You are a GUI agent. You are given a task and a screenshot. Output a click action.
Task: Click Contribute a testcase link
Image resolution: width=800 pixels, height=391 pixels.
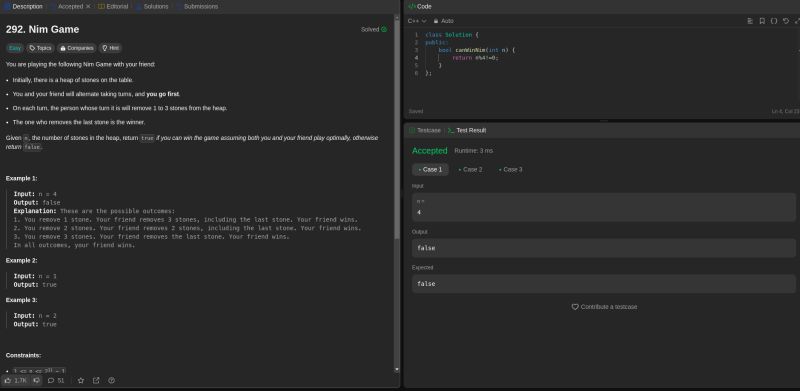click(604, 307)
